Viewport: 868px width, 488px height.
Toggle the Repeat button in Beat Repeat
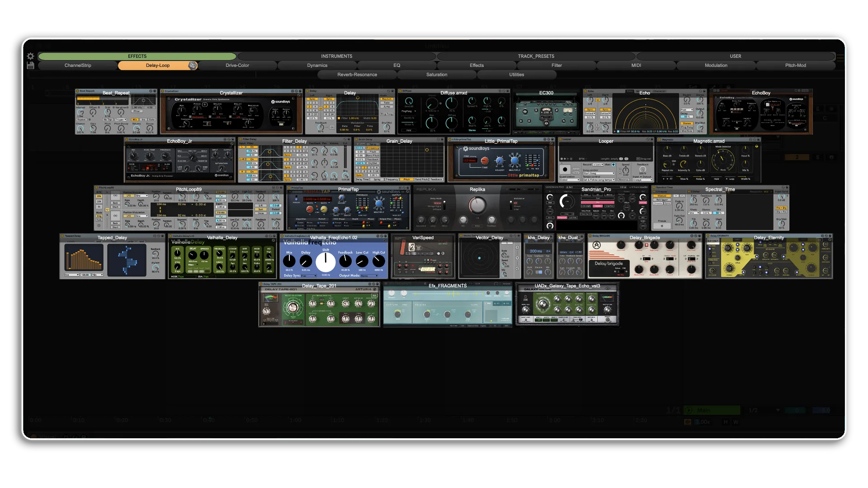tap(81, 119)
